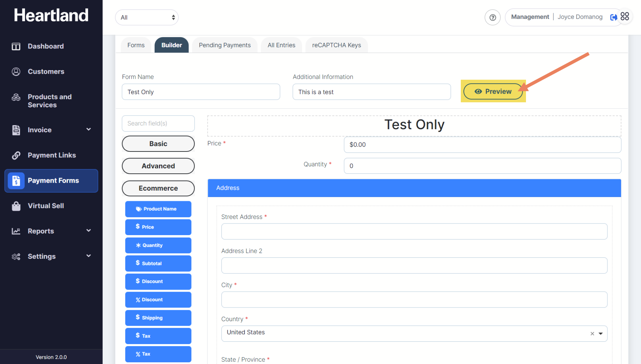Open the apps grid icon in header
Screen dimensions: 641x364
pyautogui.click(x=625, y=16)
